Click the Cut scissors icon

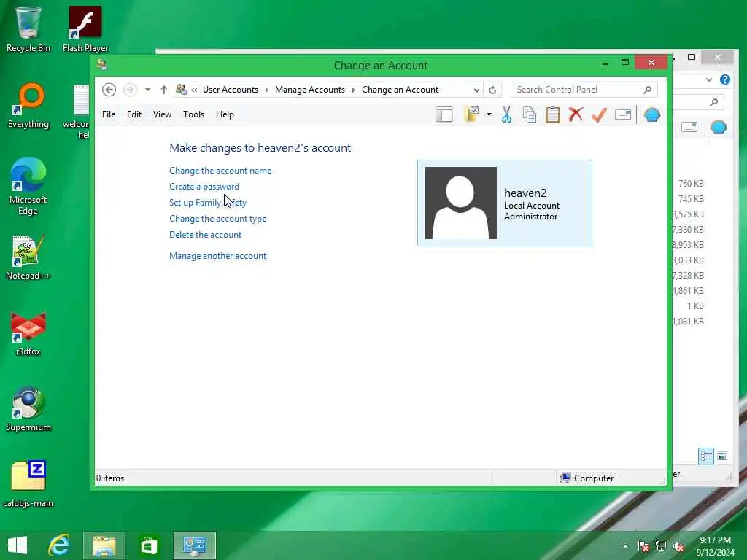point(506,114)
